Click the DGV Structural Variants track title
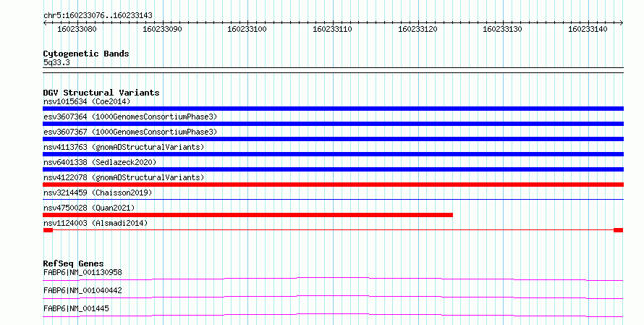The width and height of the screenshot is (644, 325). pyautogui.click(x=101, y=93)
